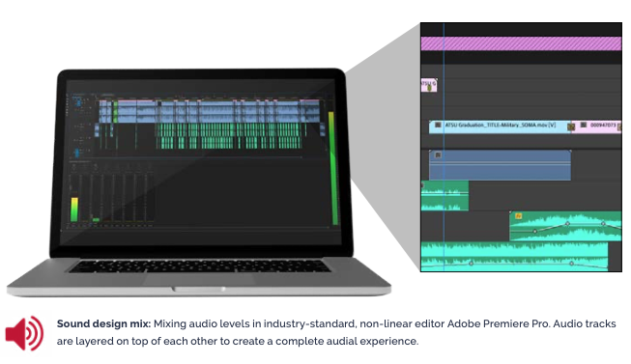
Task: Click fx badge on ATSU Graduation TITLE clip
Action: 438,126
